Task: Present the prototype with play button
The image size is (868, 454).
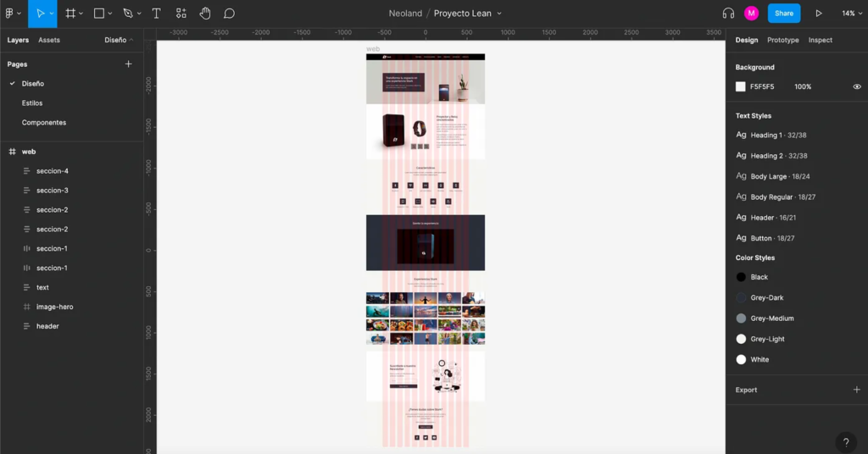Action: pyautogui.click(x=819, y=14)
